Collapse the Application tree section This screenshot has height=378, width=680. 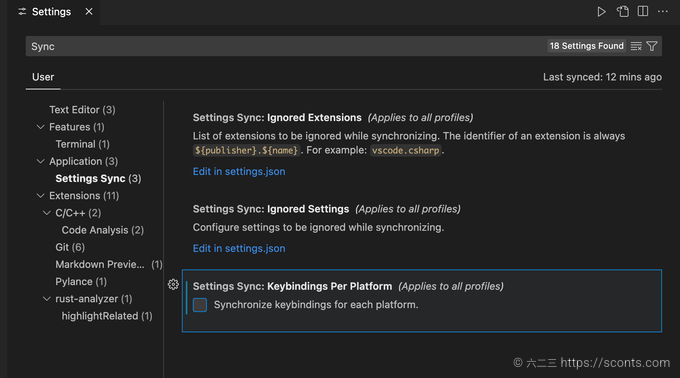40,161
